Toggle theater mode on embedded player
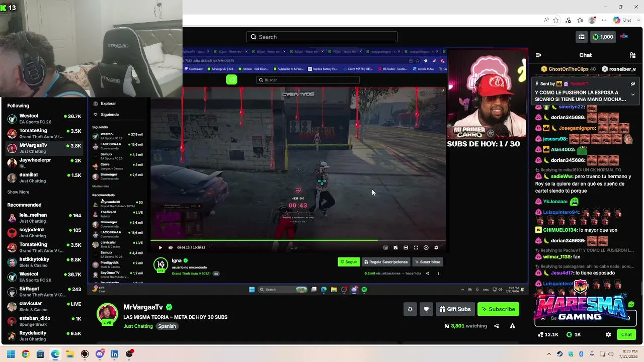Image resolution: width=644 pixels, height=362 pixels. click(406, 247)
